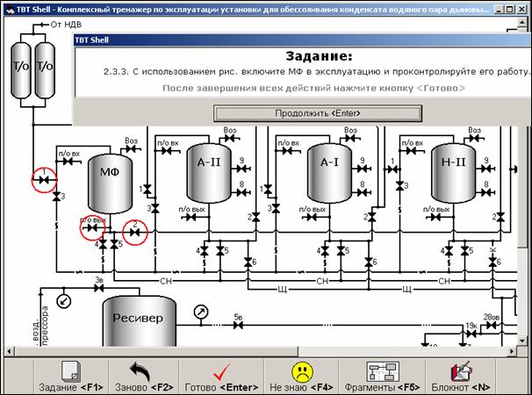Click valve 4 below the А-I vessel

(325, 251)
